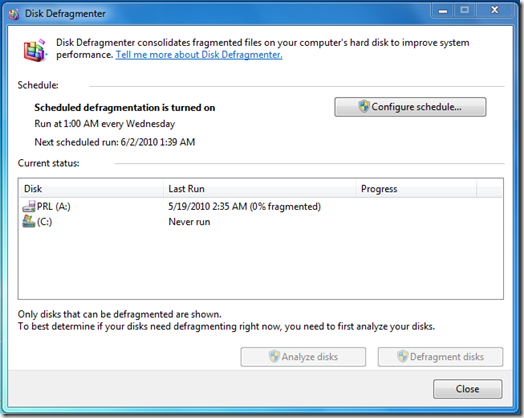Click the Analyze disks button

click(x=303, y=357)
